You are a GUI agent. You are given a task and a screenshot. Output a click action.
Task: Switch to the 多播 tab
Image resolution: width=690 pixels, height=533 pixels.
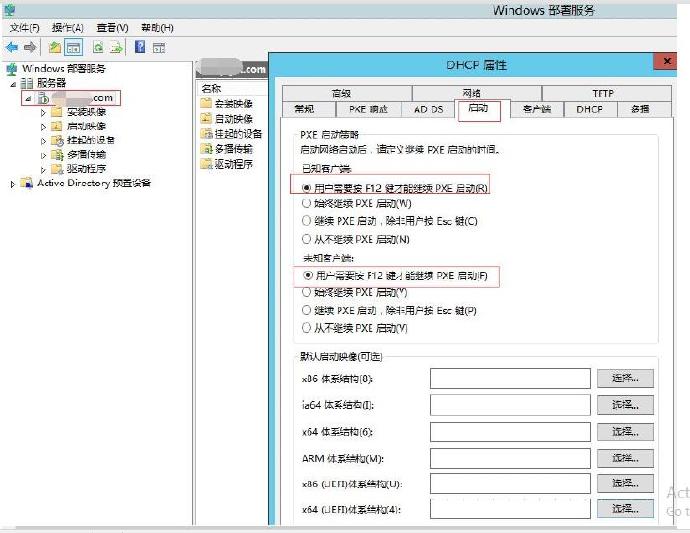click(x=645, y=109)
